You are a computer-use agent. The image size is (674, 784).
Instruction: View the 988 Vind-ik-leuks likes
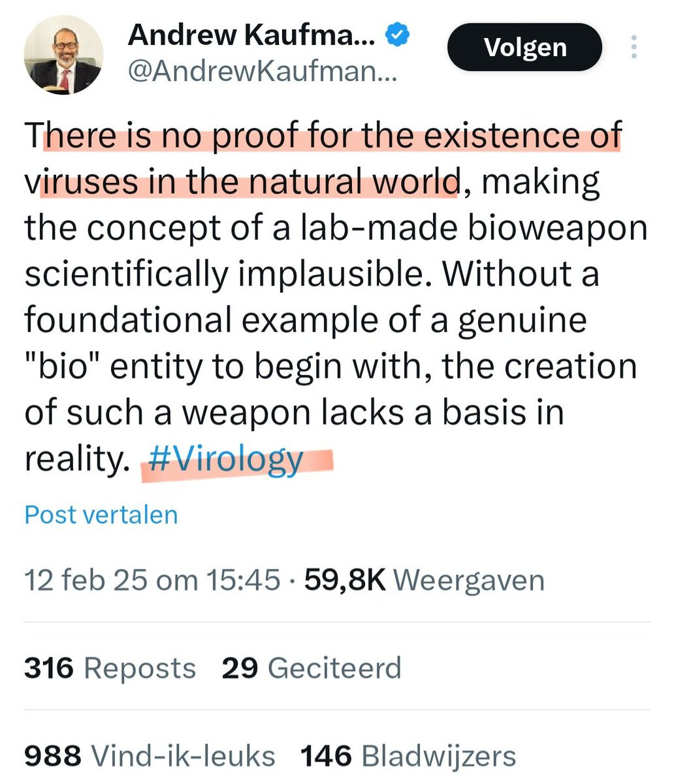coord(150,757)
